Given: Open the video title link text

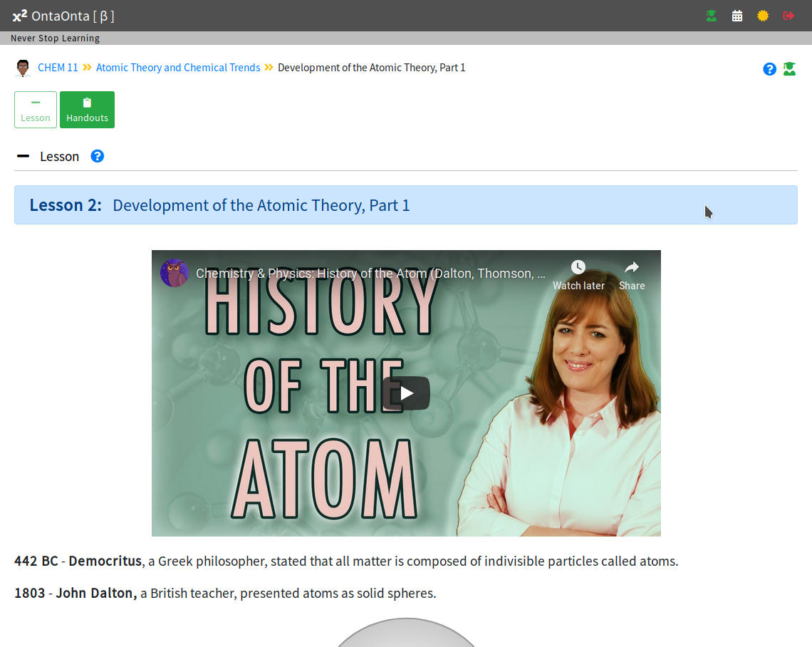Looking at the screenshot, I should (370, 274).
